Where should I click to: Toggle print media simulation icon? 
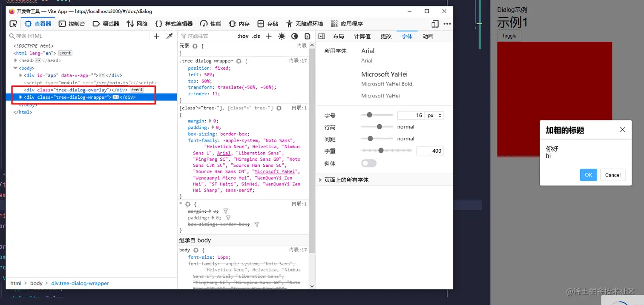(307, 36)
